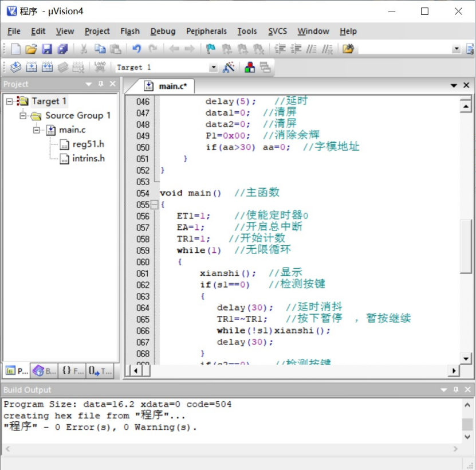Uncomment the selected code lines

pyautogui.click(x=327, y=49)
